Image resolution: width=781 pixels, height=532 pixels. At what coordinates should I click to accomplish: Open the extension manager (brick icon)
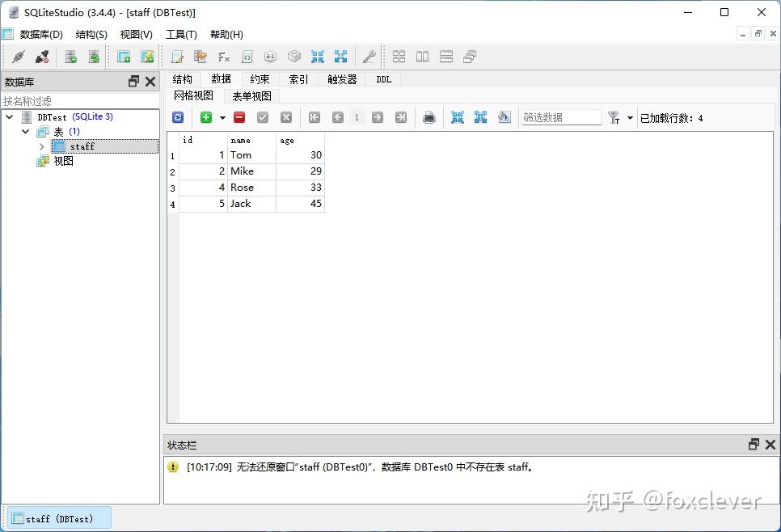[293, 57]
